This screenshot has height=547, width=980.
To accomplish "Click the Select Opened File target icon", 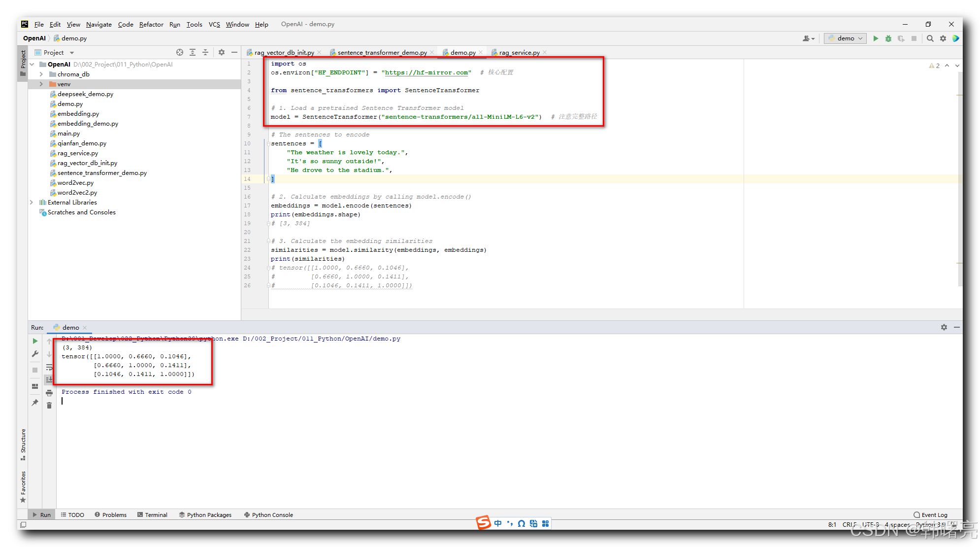I will (x=180, y=52).
